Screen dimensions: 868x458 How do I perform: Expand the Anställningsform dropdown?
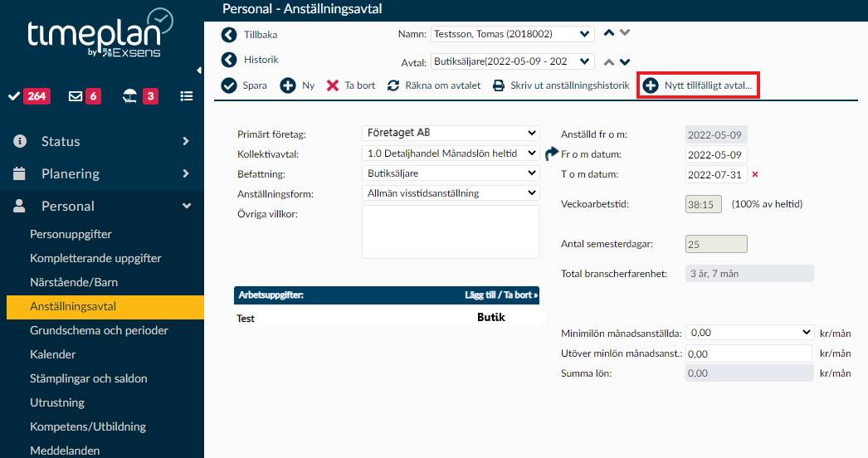pos(451,193)
